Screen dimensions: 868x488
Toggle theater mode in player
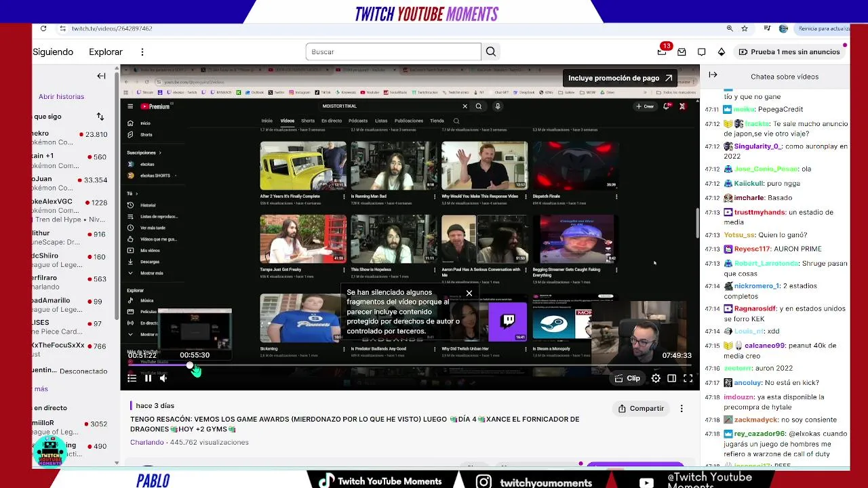click(671, 378)
